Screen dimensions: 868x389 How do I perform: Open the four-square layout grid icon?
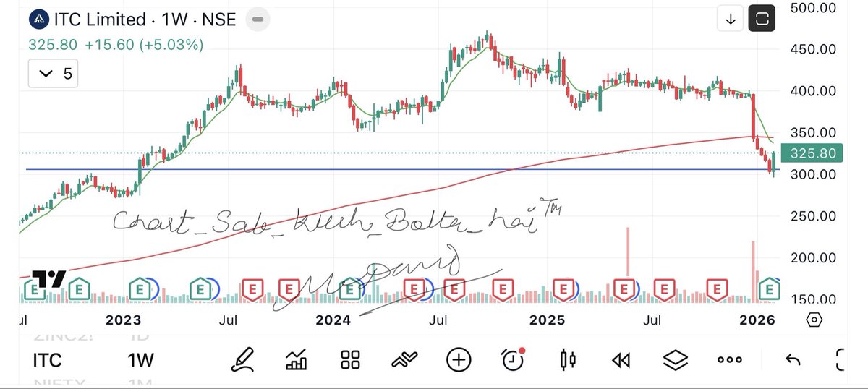(351, 359)
